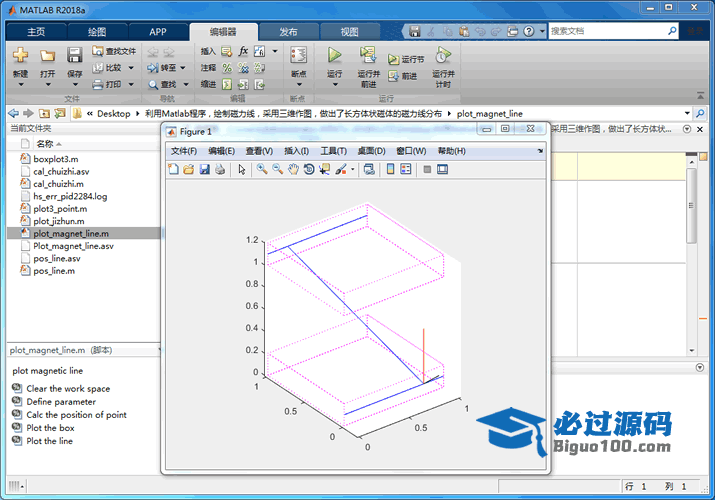Click Show Plot Tools icon in Figure 1
Viewport: 715px width, 500px height.
click(442, 169)
